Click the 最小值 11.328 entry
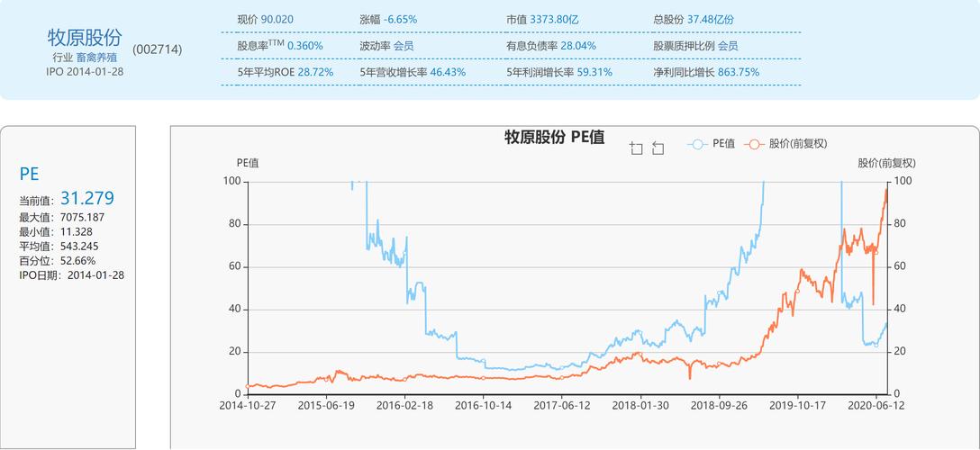Image resolution: width=980 pixels, height=450 pixels. 56,232
